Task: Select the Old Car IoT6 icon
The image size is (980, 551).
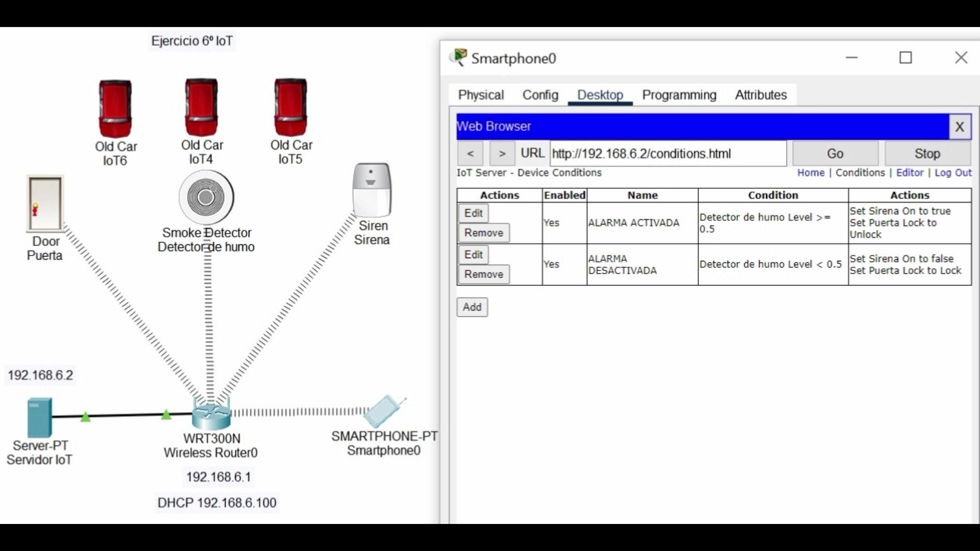Action: click(x=115, y=108)
